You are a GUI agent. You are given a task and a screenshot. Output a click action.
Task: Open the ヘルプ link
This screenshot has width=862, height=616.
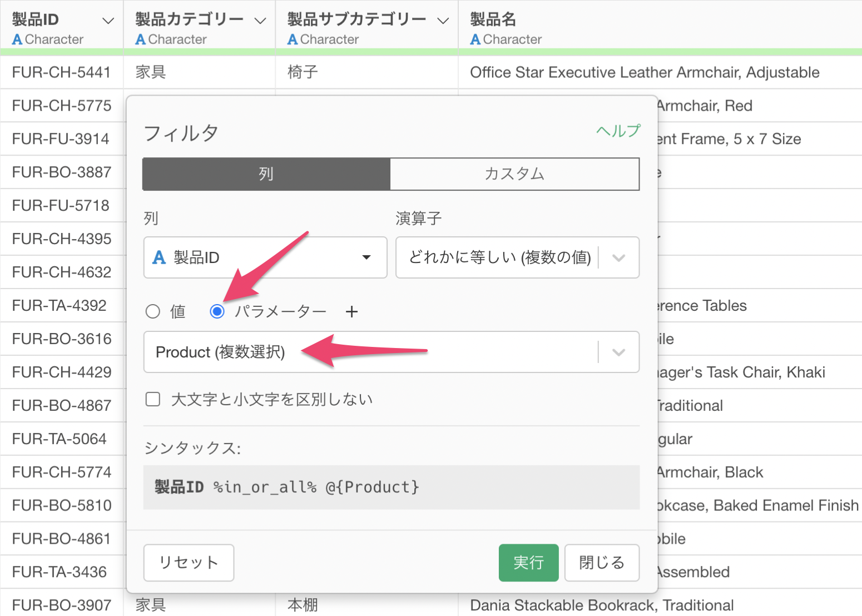click(x=618, y=131)
